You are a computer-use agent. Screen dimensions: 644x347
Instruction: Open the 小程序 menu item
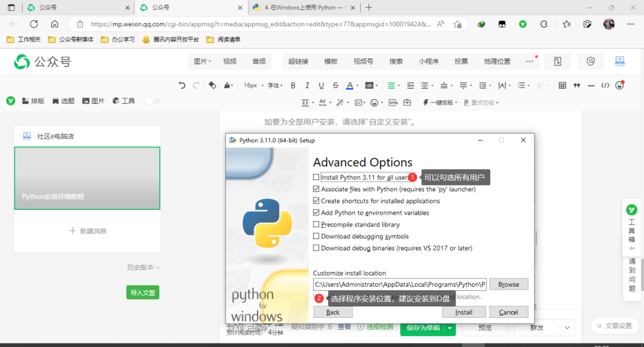(429, 61)
